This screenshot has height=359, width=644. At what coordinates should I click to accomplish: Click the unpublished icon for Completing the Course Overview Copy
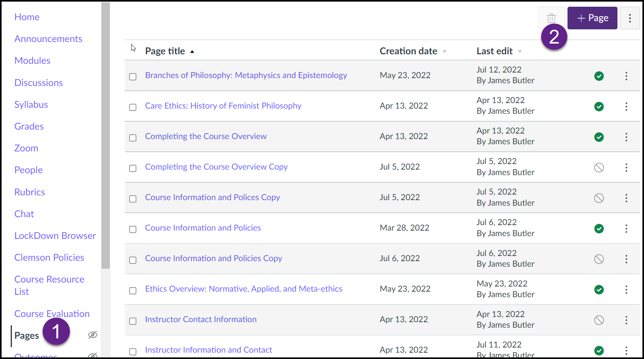[x=599, y=167]
